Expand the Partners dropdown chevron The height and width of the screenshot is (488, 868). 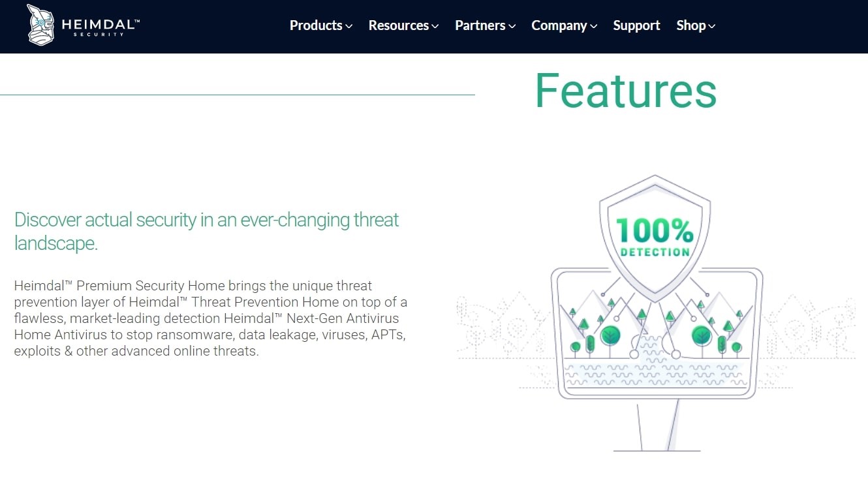(512, 26)
